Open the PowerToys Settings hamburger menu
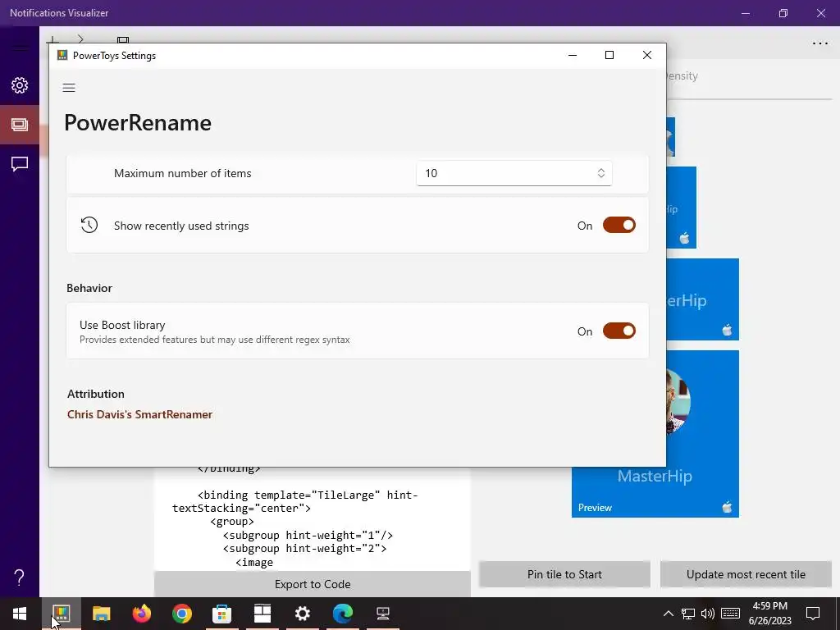The image size is (840, 630). click(x=69, y=88)
